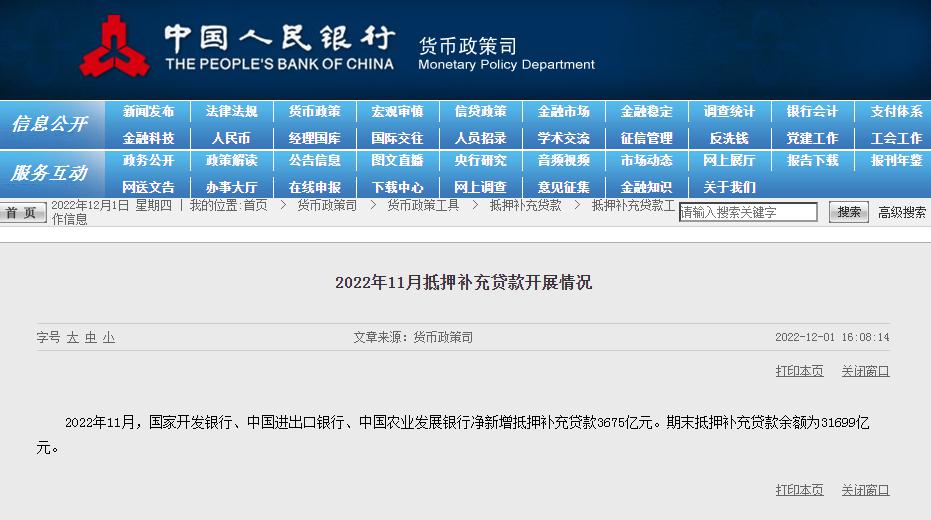The width and height of the screenshot is (931, 520).
Task: Click the top 打印本页 link
Action: (799, 371)
